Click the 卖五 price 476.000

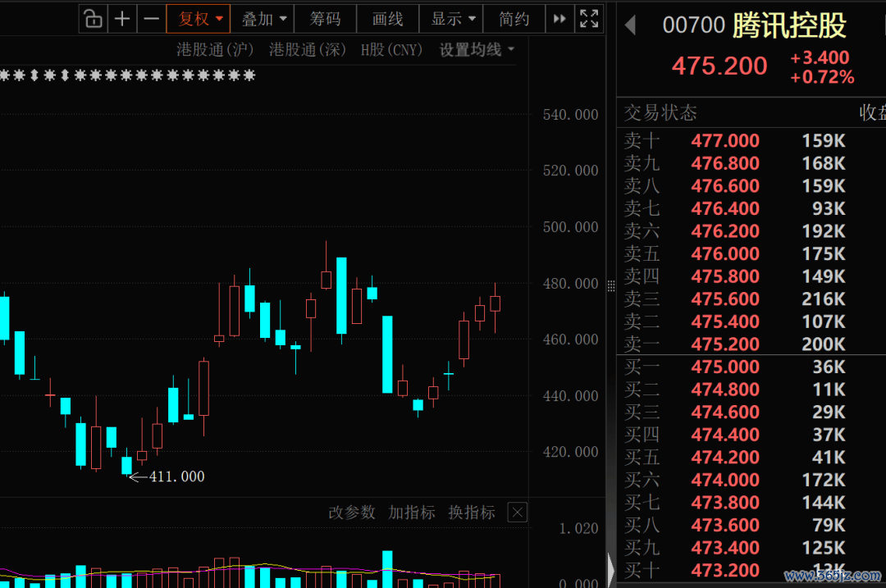(725, 253)
